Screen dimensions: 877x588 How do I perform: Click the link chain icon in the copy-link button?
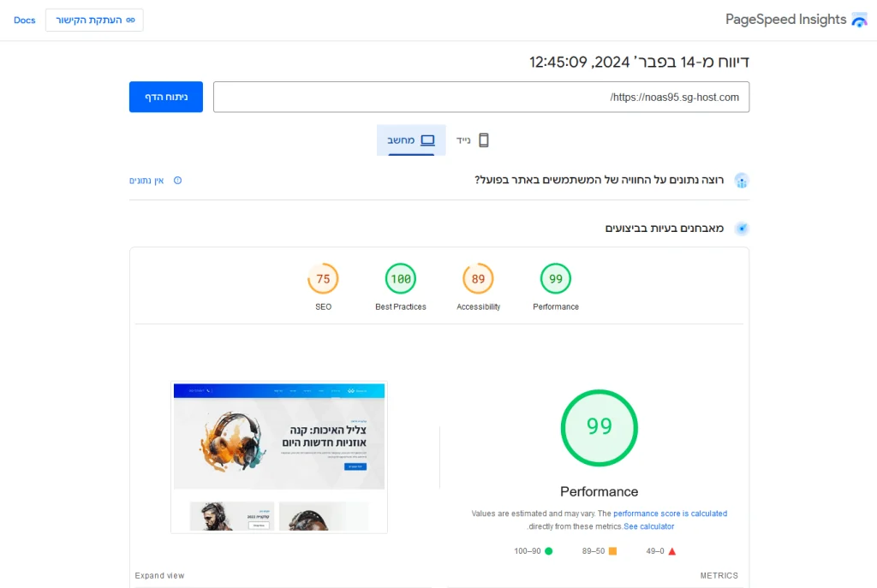130,21
